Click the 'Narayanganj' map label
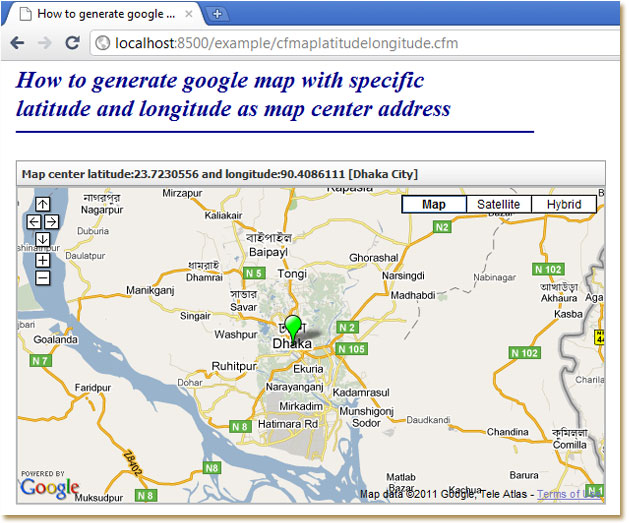Image resolution: width=629 pixels, height=523 pixels. 294,387
